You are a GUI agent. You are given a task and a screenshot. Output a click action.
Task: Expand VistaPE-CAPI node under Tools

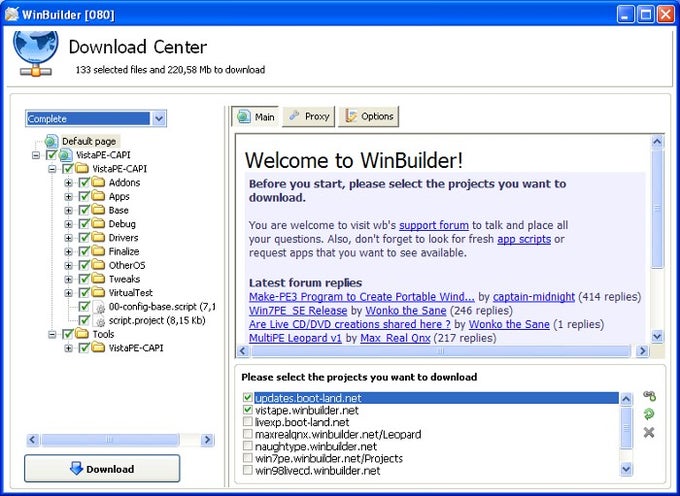point(69,348)
